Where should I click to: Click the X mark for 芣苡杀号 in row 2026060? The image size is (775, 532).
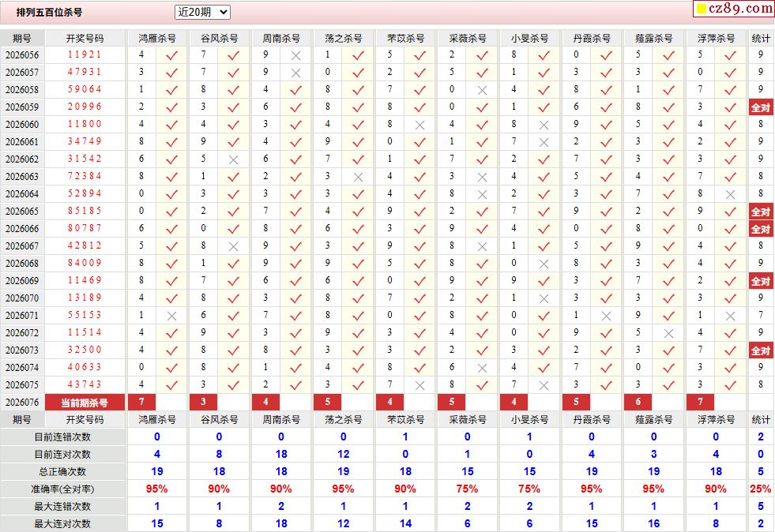(x=419, y=125)
